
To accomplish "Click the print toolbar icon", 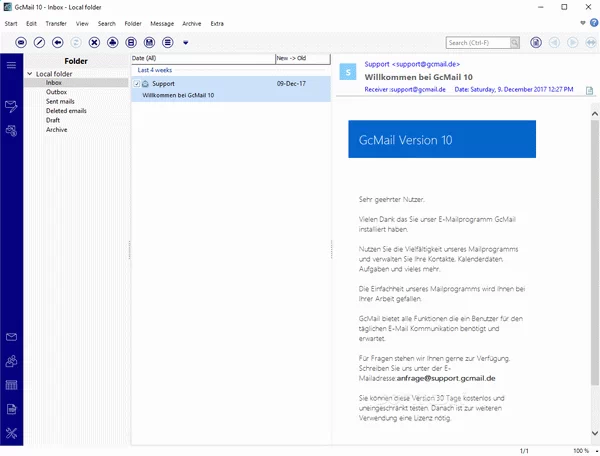I will pyautogui.click(x=112, y=42).
